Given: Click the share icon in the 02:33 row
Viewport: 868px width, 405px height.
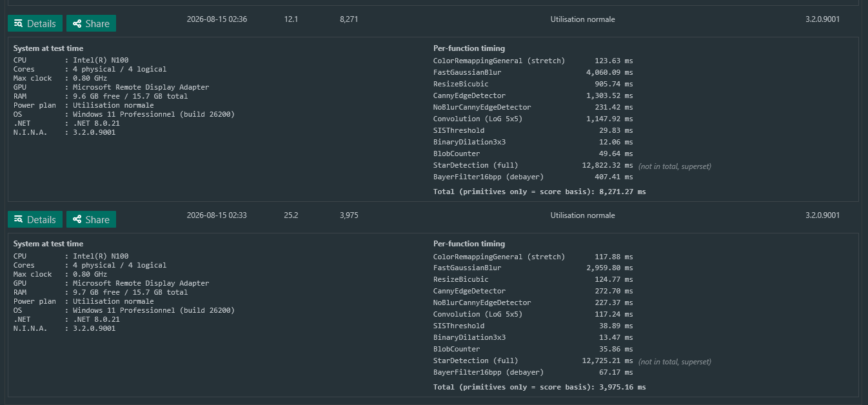Looking at the screenshot, I should pos(77,219).
